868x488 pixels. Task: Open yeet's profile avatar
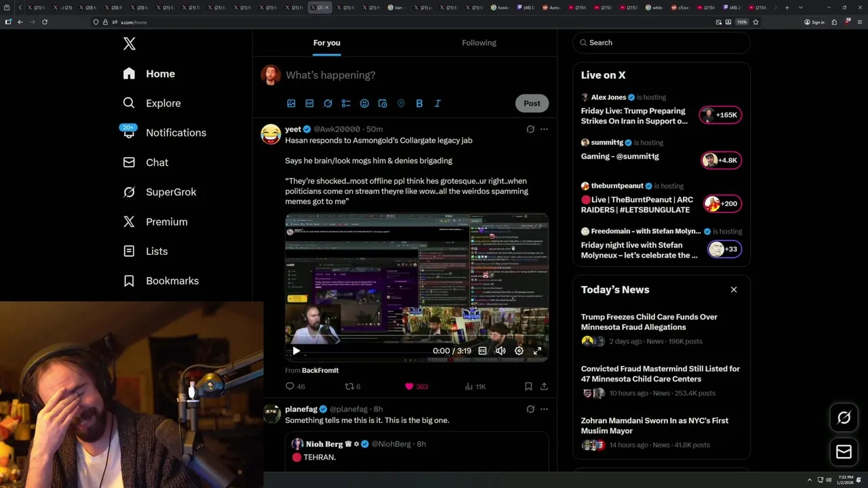pyautogui.click(x=271, y=134)
